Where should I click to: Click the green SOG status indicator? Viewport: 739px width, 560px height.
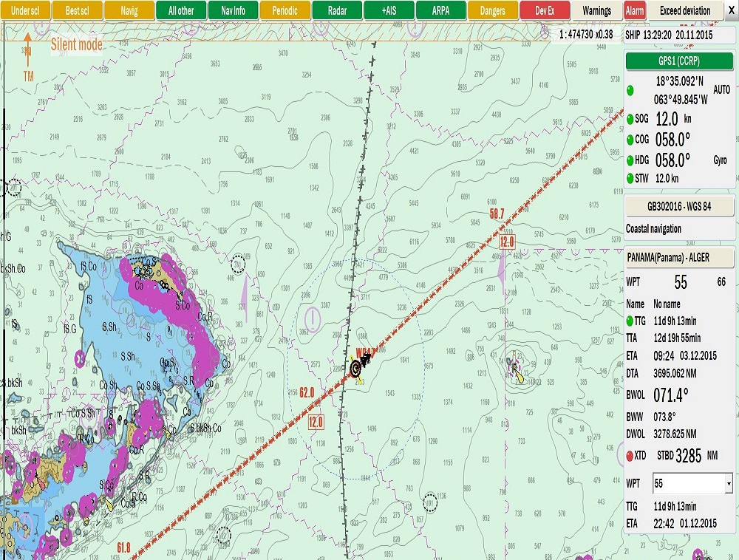[x=630, y=119]
